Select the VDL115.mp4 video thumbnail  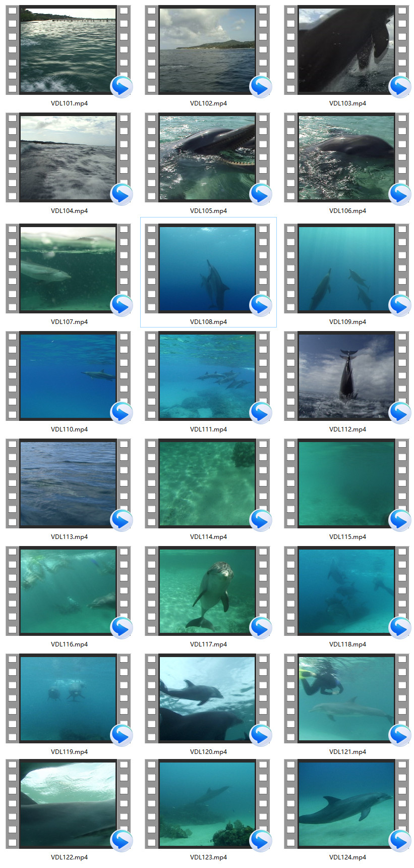tap(346, 483)
